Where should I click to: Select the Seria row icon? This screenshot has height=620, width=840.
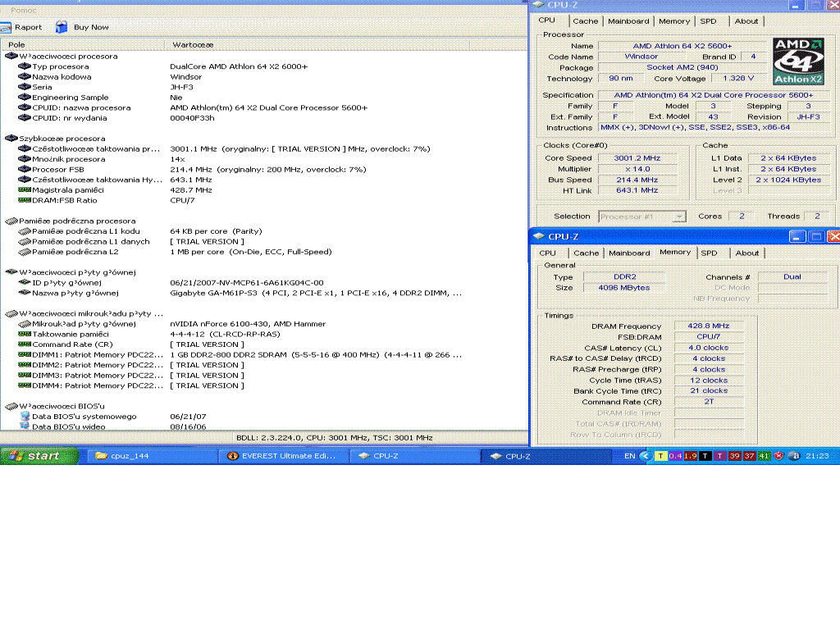click(24, 87)
